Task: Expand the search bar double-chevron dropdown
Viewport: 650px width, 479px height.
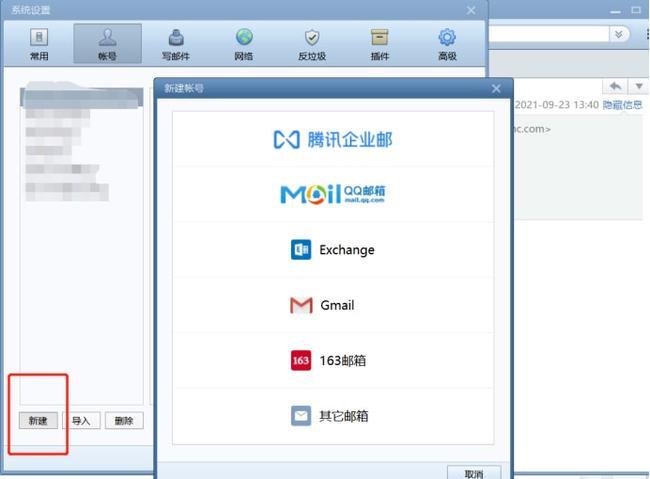Action: click(x=618, y=34)
